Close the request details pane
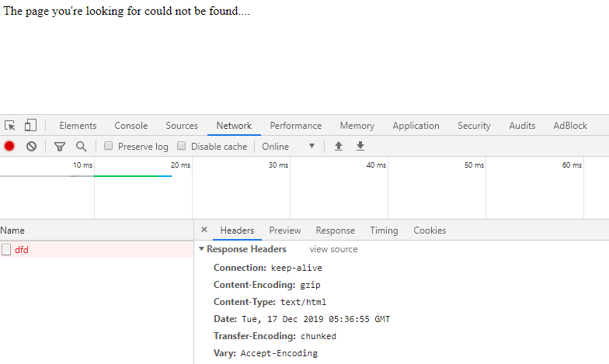609x364 pixels. pos(204,230)
